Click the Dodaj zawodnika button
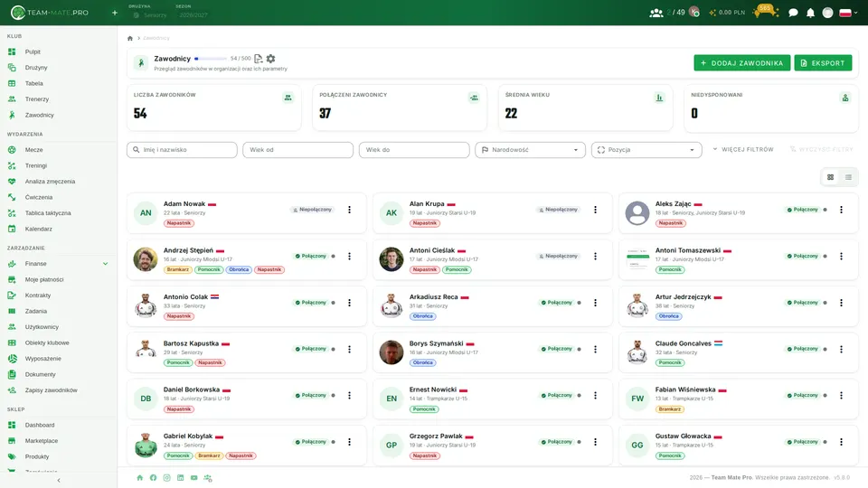868x488 pixels. [741, 63]
